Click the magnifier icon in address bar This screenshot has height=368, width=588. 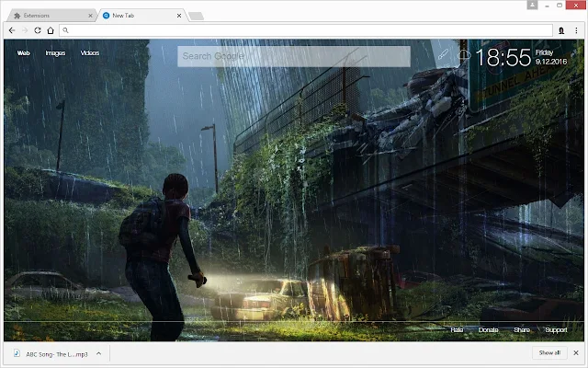[65, 30]
